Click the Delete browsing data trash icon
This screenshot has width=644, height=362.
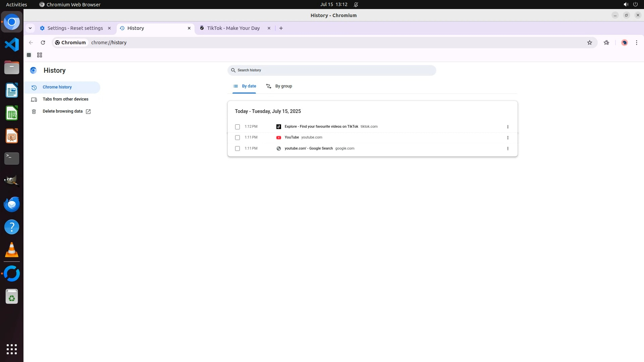[x=34, y=112]
